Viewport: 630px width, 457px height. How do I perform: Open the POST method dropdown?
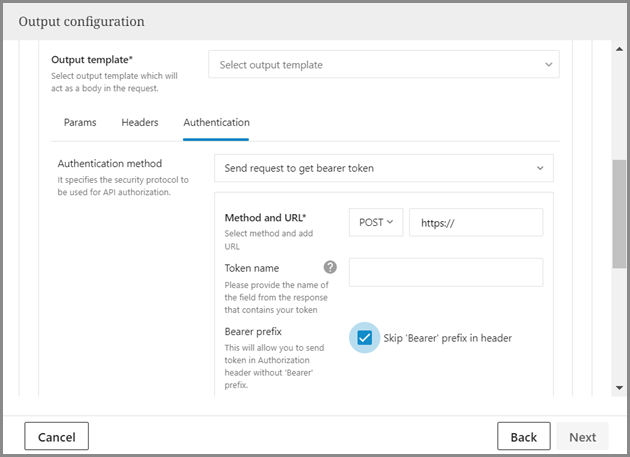(376, 222)
